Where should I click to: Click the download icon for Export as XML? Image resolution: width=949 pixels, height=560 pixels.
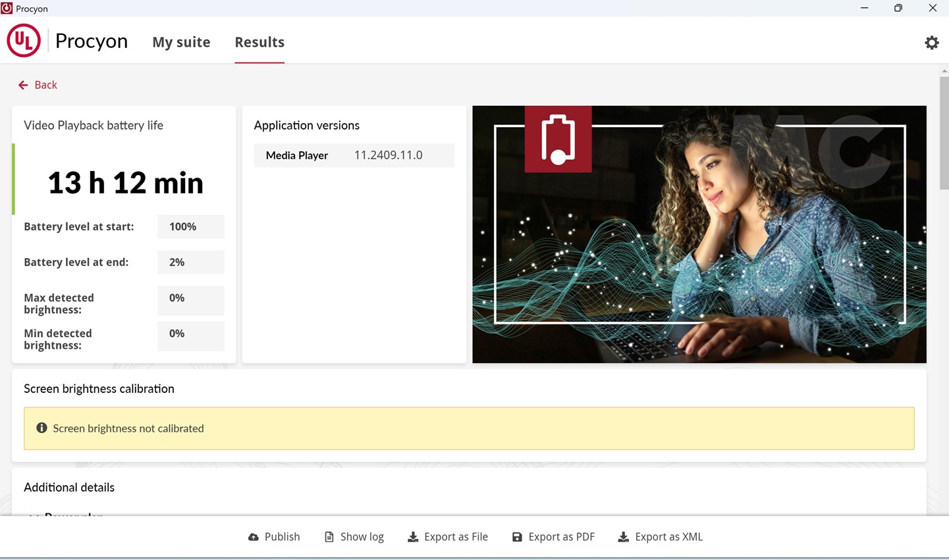click(x=623, y=537)
